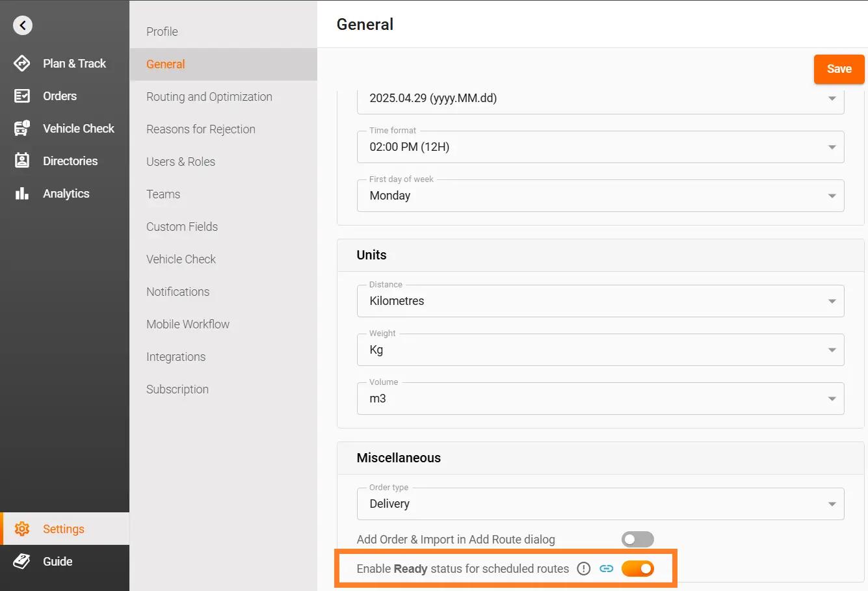Open Plan & Track route icon

tap(22, 63)
